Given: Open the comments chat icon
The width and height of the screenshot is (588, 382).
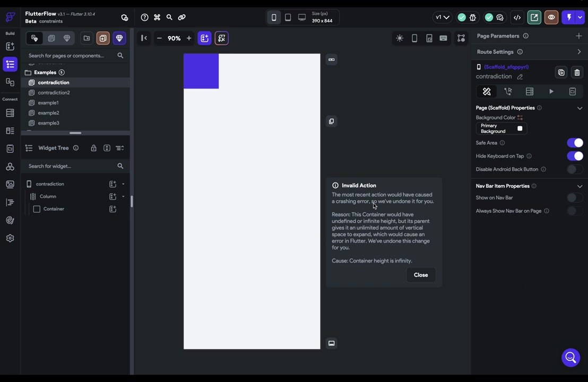Looking at the screenshot, I should tap(500, 18).
